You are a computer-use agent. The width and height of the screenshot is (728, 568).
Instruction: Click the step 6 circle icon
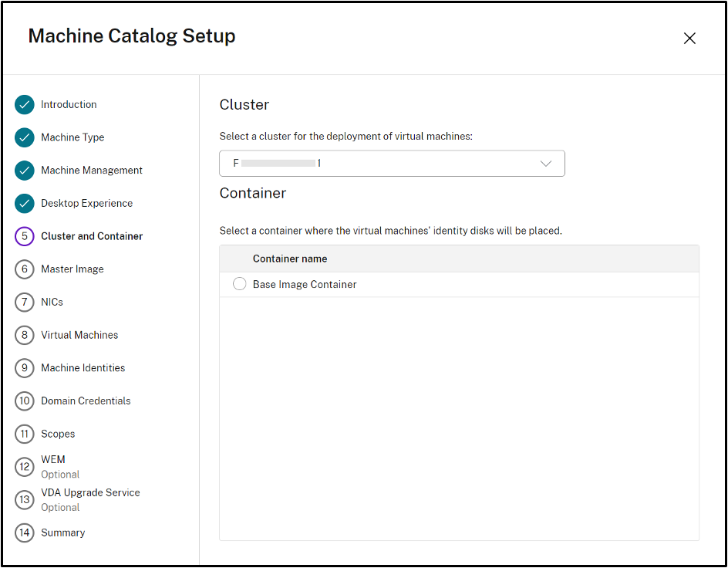pos(25,269)
